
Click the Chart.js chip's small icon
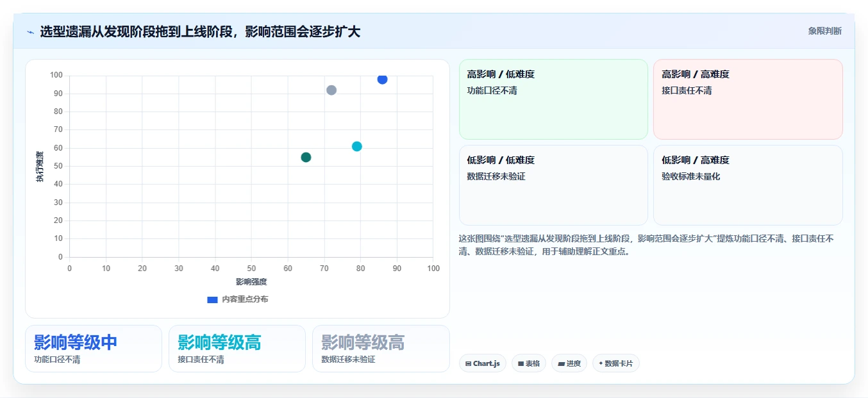[x=469, y=364]
